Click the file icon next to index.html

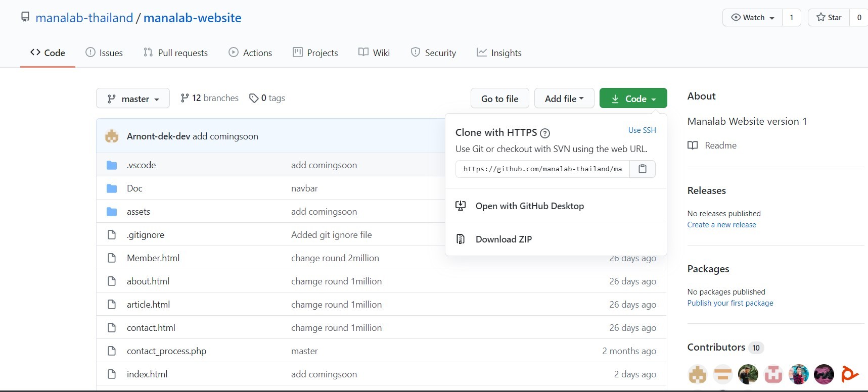[112, 374]
